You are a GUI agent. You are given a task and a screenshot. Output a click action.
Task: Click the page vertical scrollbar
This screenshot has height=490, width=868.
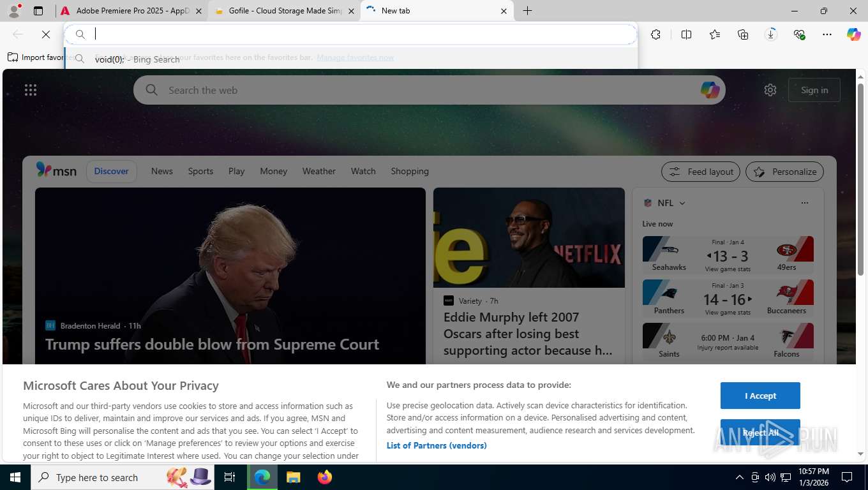860,179
